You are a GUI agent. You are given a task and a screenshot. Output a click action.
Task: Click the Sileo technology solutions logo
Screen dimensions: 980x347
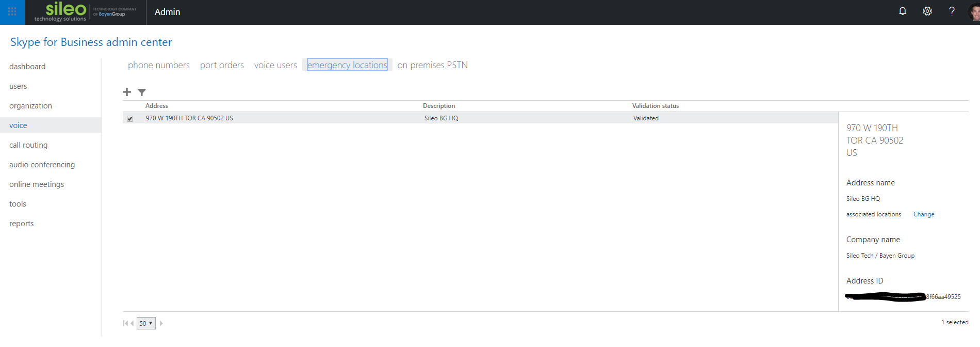pyautogui.click(x=86, y=12)
